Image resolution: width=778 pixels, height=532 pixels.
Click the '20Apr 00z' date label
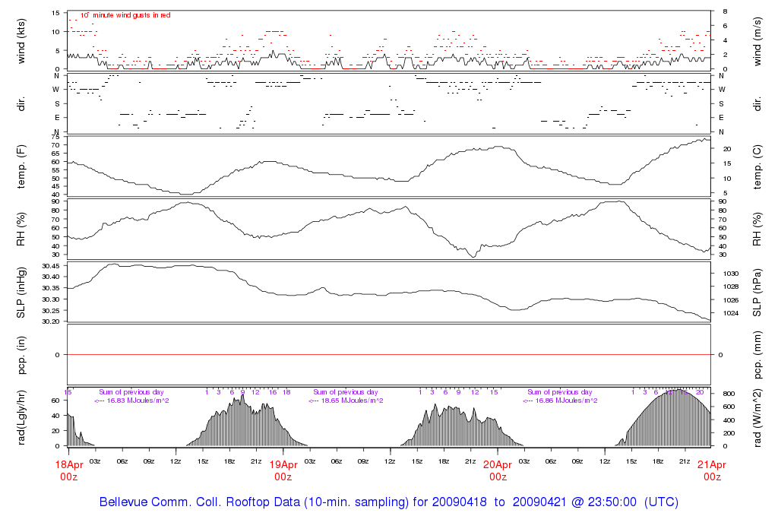coord(498,470)
